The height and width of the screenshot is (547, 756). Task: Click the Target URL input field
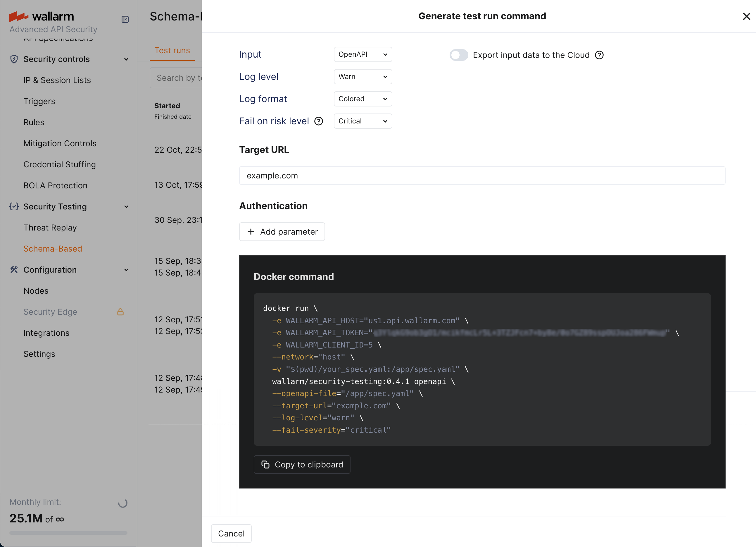[482, 176]
